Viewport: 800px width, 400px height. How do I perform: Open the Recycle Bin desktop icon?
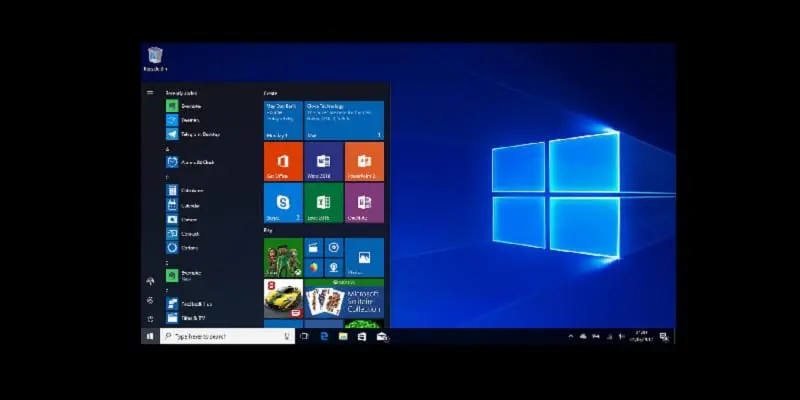[155, 58]
